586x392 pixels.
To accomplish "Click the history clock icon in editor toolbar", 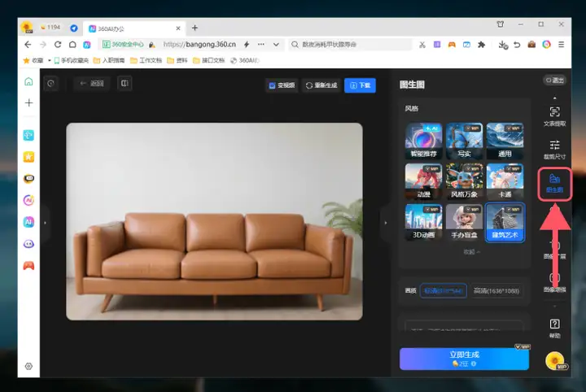I will [50, 83].
